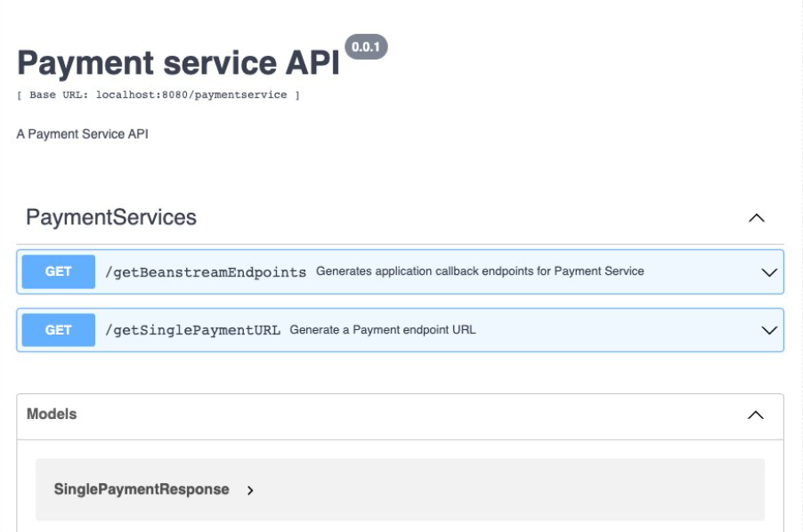Image resolution: width=803 pixels, height=532 pixels.
Task: Expand the /getBeanstreamEndpoints operation row
Action: pyautogui.click(x=401, y=272)
